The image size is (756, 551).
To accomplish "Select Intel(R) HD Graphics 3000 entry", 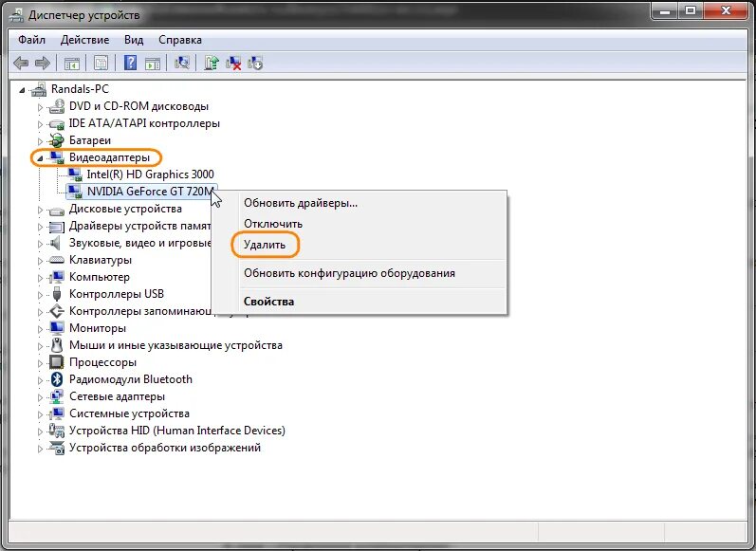I will (150, 174).
